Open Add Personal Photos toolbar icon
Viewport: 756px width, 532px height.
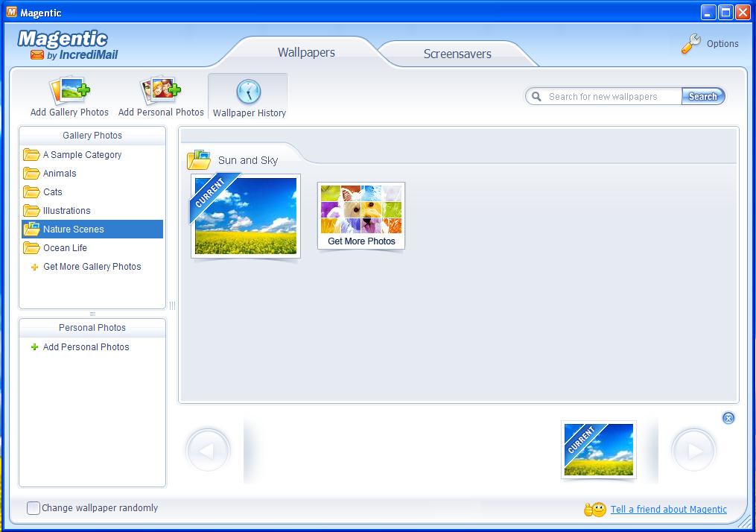pos(161,89)
